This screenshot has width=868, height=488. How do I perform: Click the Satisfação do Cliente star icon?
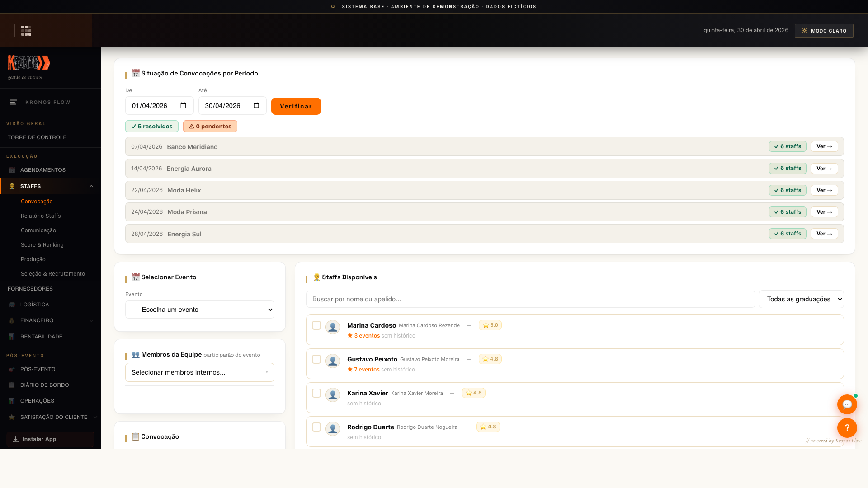coord(12,417)
